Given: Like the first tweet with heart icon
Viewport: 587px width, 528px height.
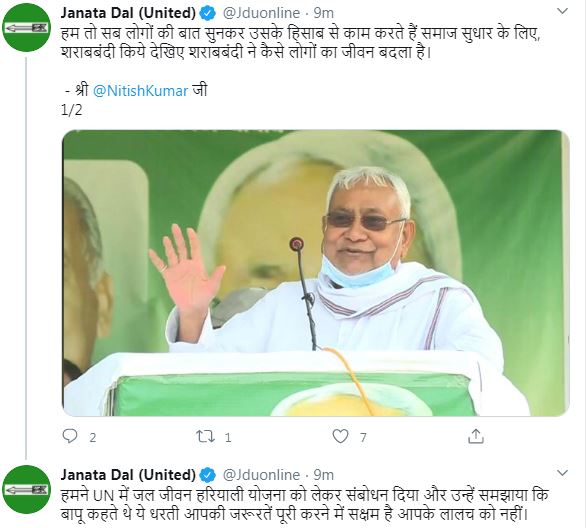Looking at the screenshot, I should [x=340, y=436].
